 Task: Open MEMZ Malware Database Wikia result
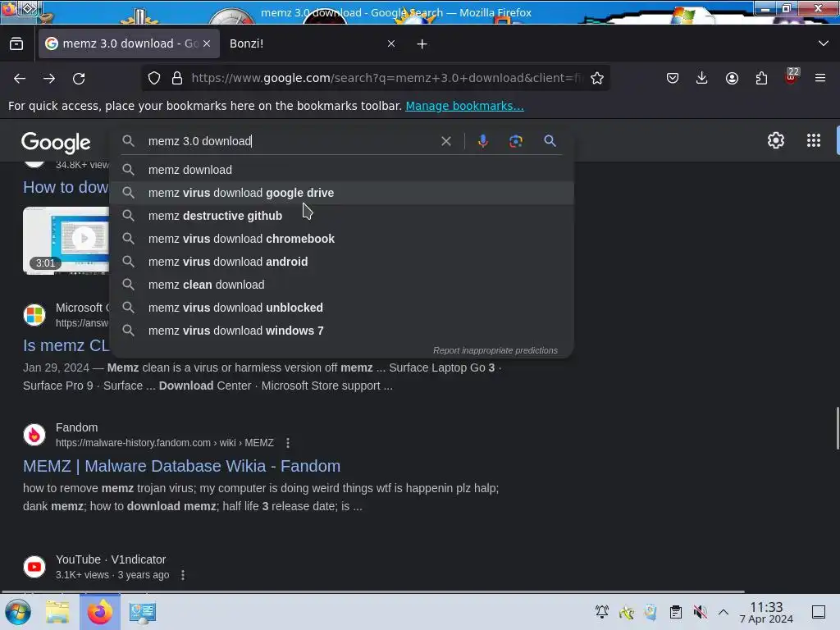tap(181, 466)
